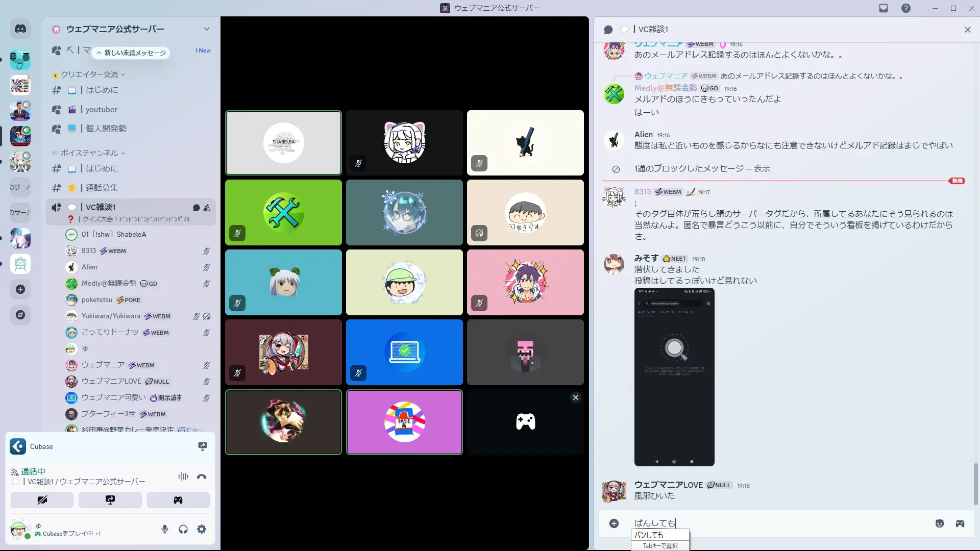Open the 通話募集 channel
Screen dimensions: 980x551
coord(102,188)
